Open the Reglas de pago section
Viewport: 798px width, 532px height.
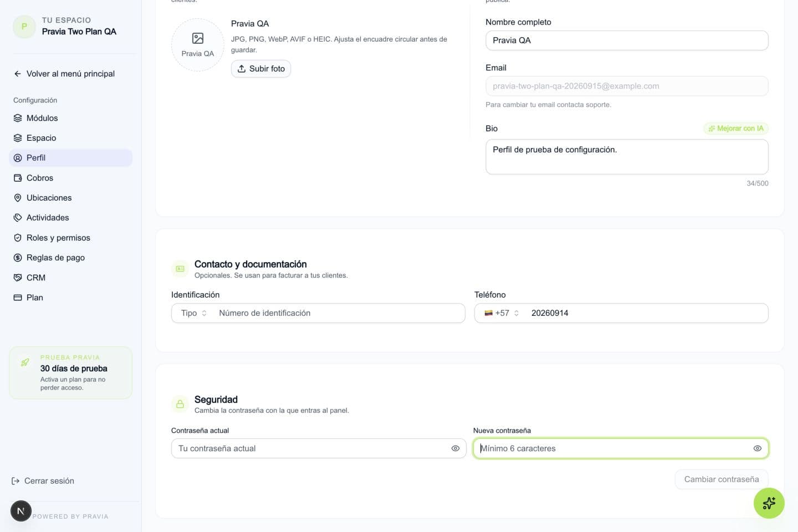(71, 258)
